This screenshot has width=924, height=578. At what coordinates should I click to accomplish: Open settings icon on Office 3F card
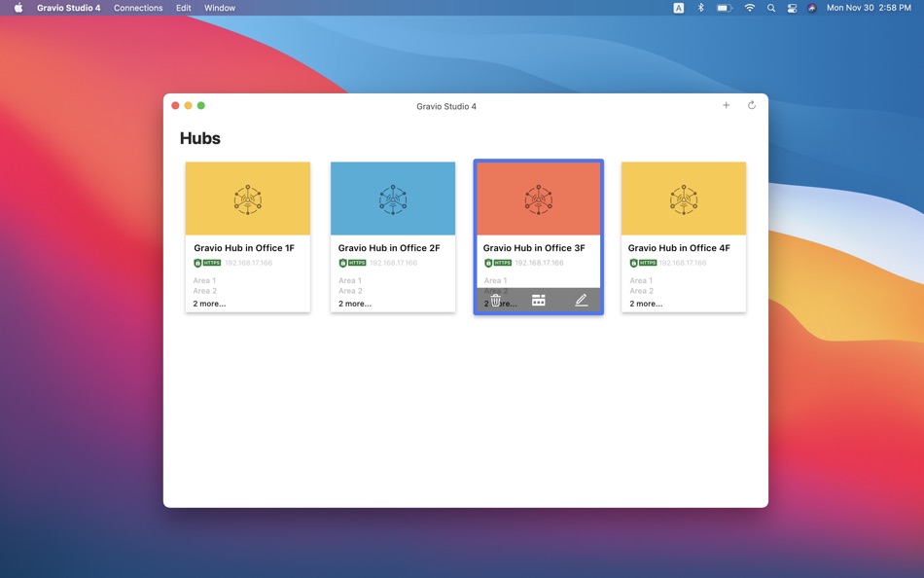(539, 301)
